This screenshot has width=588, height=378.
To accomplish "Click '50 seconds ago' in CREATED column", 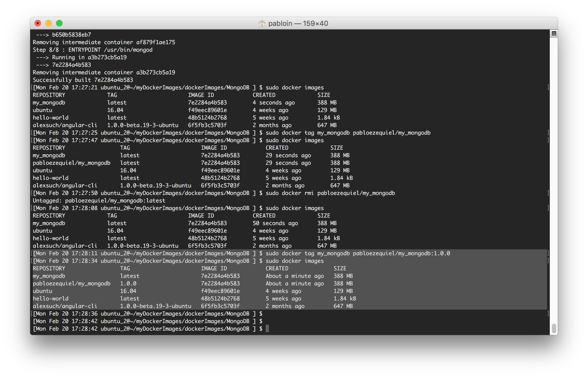I will point(275,223).
